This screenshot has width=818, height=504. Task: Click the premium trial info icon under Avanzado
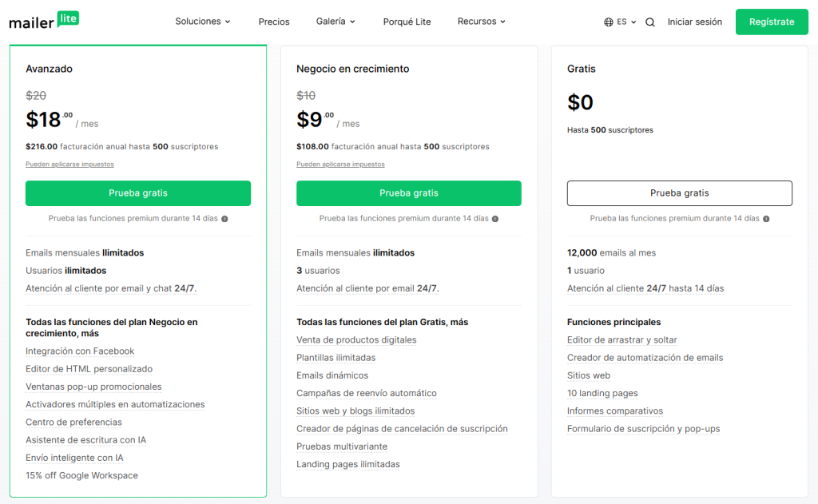click(x=223, y=217)
